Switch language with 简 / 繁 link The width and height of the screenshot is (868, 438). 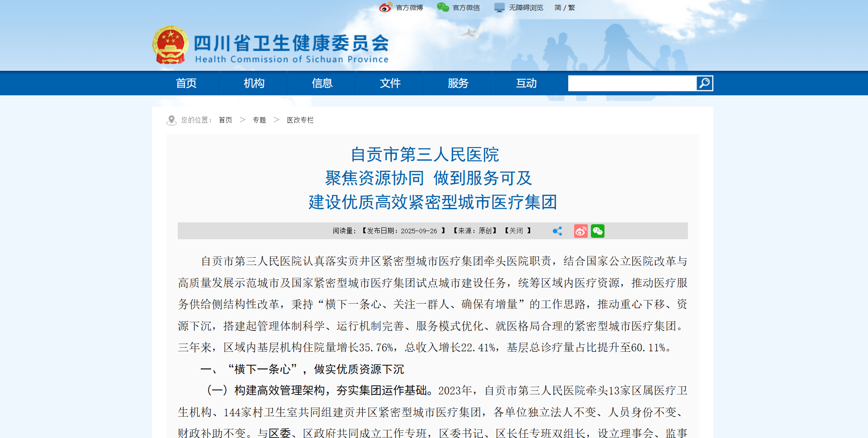click(565, 7)
